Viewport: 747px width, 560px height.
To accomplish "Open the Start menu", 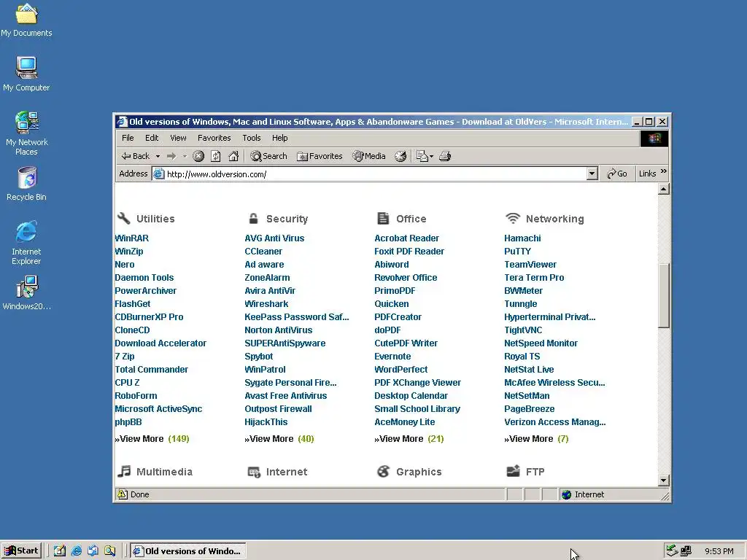I will pos(21,551).
